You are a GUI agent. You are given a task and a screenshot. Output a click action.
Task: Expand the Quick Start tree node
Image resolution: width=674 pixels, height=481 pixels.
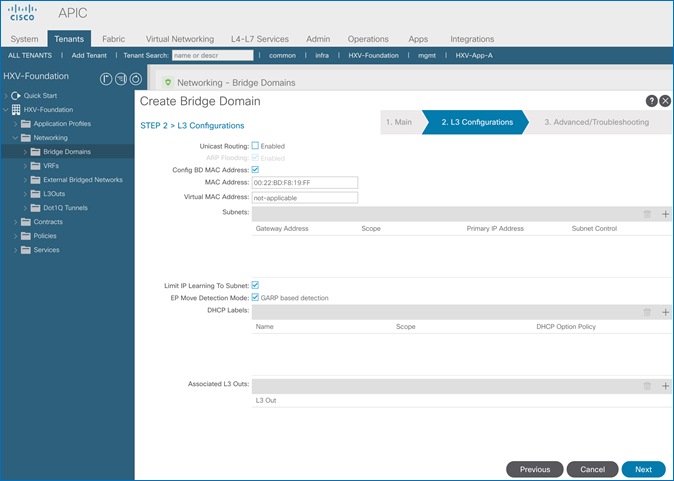[6, 95]
